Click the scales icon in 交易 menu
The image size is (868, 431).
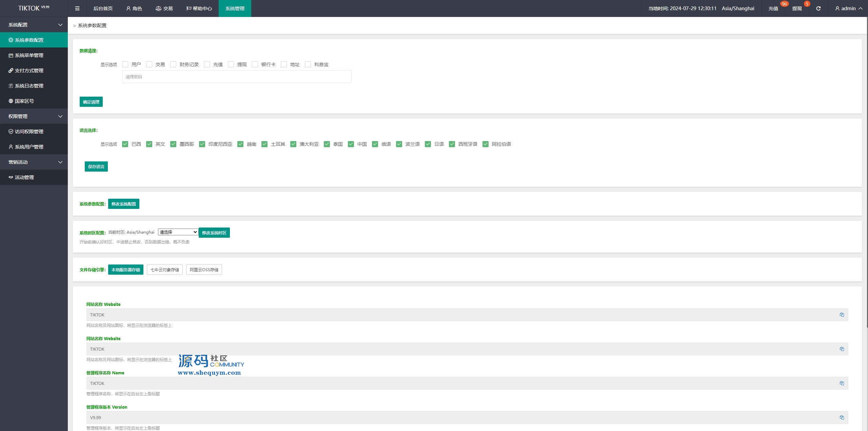pos(158,8)
